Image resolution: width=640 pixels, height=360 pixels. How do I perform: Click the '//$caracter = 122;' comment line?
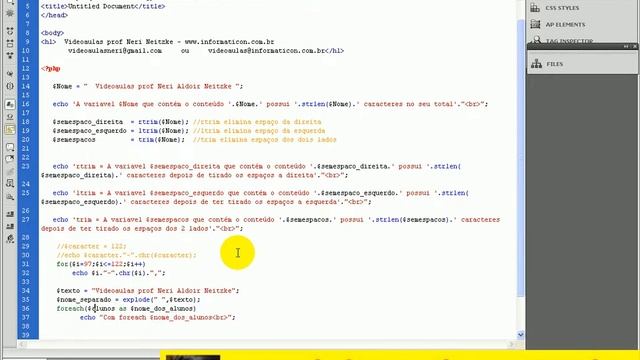pos(92,247)
